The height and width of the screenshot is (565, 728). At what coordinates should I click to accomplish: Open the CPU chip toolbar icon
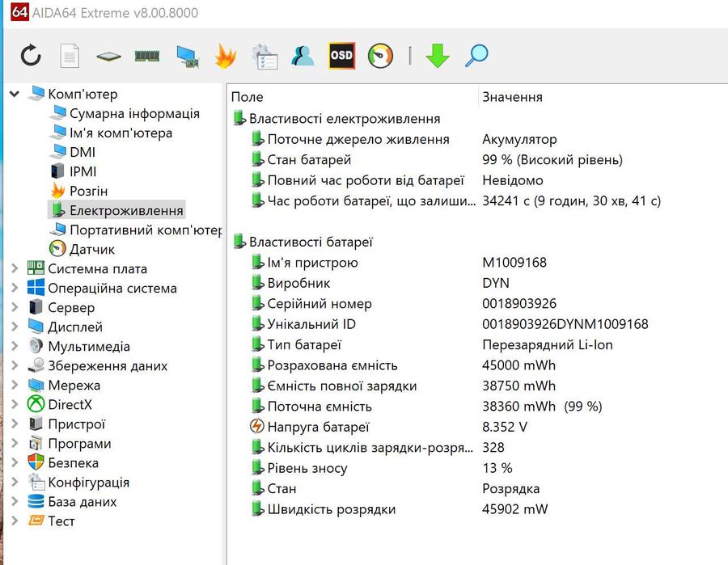[x=108, y=57]
